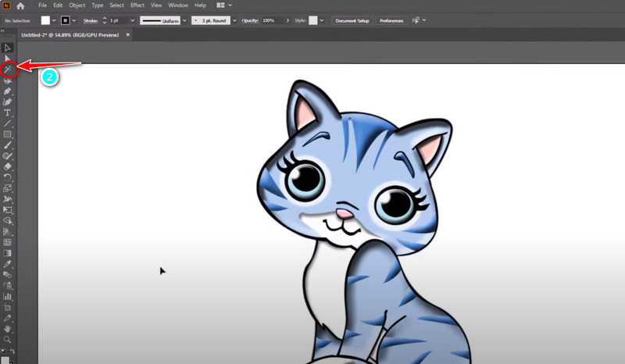
Task: Open the graphic Style dropdown arrow
Action: click(x=322, y=20)
